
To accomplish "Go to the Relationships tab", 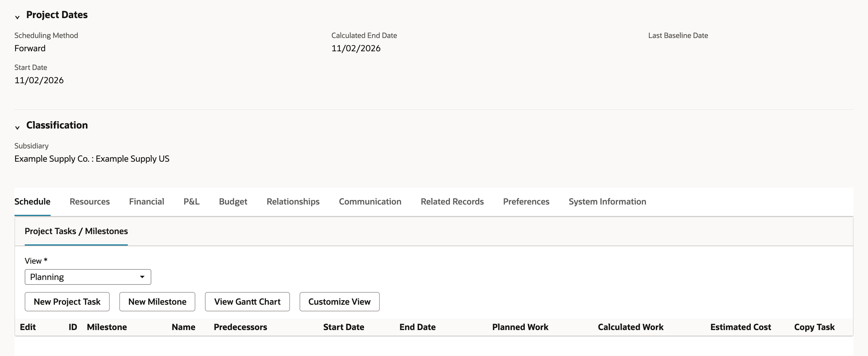I will (293, 202).
